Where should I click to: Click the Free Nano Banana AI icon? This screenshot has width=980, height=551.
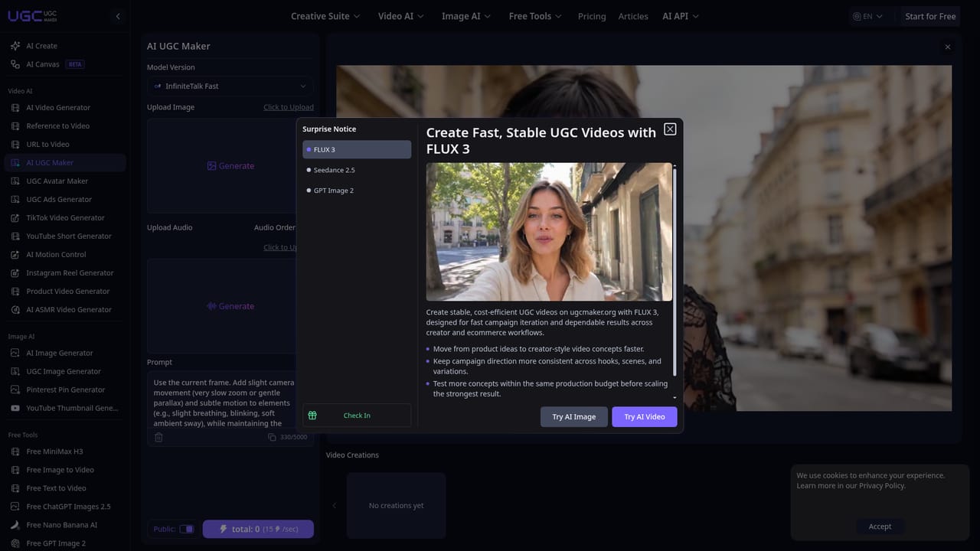point(15,525)
